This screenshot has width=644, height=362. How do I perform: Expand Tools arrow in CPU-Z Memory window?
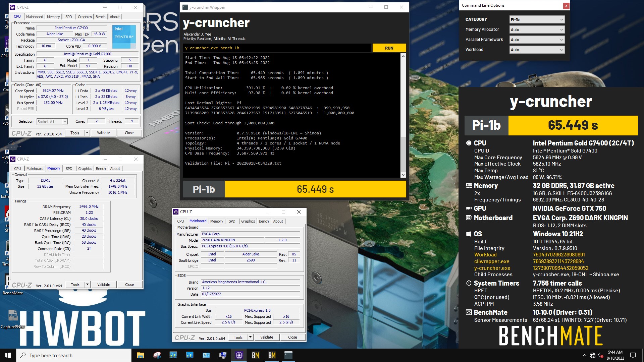click(87, 285)
